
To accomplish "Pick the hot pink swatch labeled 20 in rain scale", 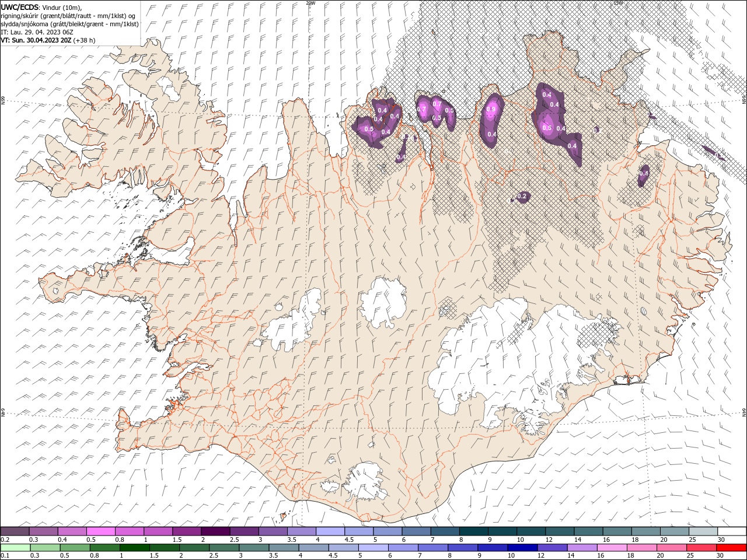I will coord(671,548).
